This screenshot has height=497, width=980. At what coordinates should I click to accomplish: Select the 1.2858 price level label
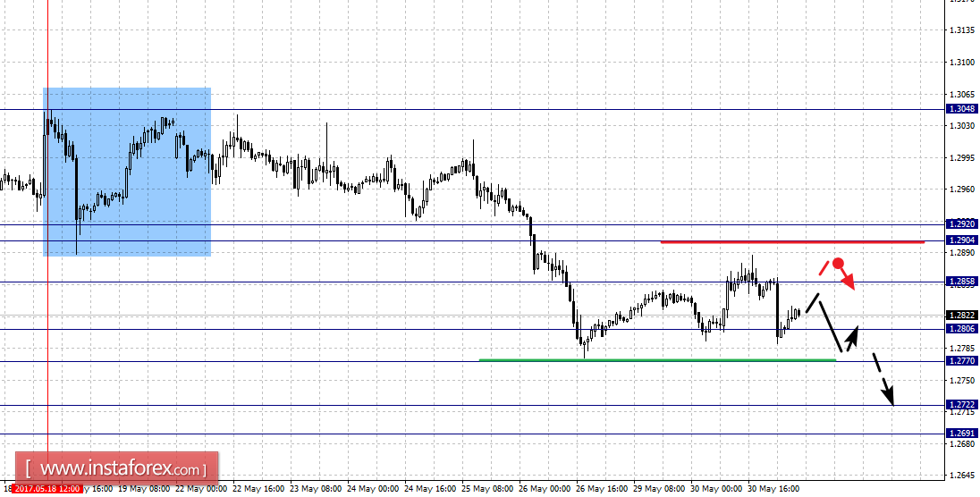962,282
